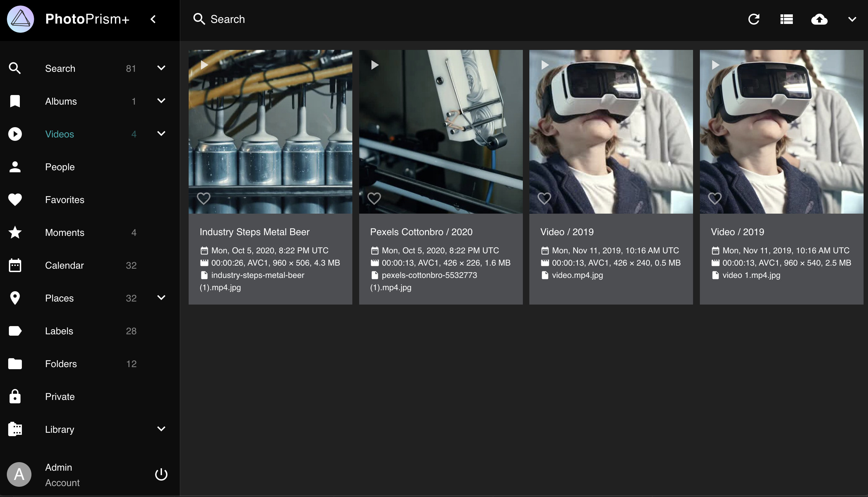Favorite the Industry Steps Metal Beer video
The image size is (868, 497).
tap(204, 198)
